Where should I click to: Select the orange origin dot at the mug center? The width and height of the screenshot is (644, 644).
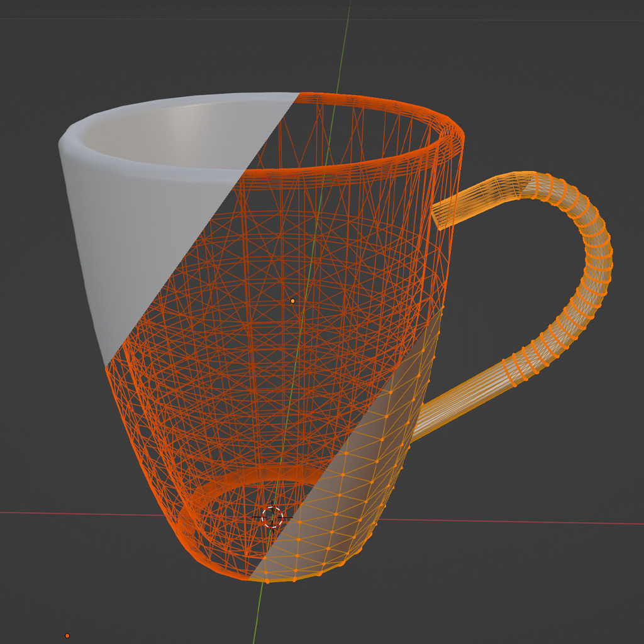click(x=292, y=301)
